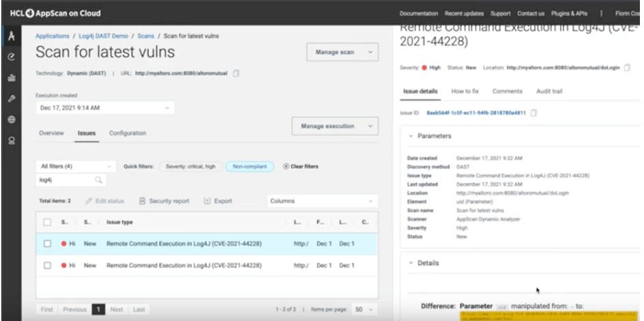Open the Manage scan dropdown
The width and height of the screenshot is (644, 321).
342,52
